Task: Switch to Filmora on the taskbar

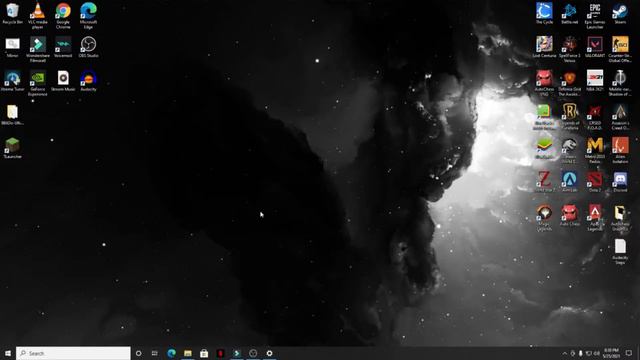Action: [237, 353]
